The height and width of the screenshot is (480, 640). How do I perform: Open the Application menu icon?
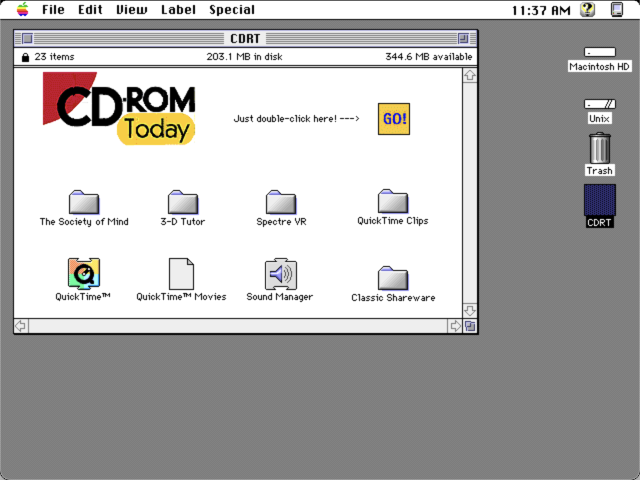click(x=617, y=9)
